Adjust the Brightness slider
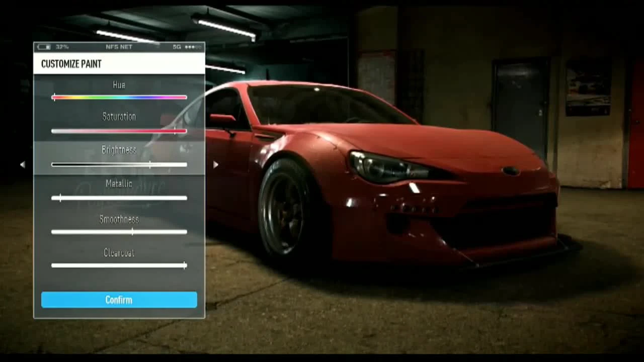644x362 pixels. (x=119, y=164)
